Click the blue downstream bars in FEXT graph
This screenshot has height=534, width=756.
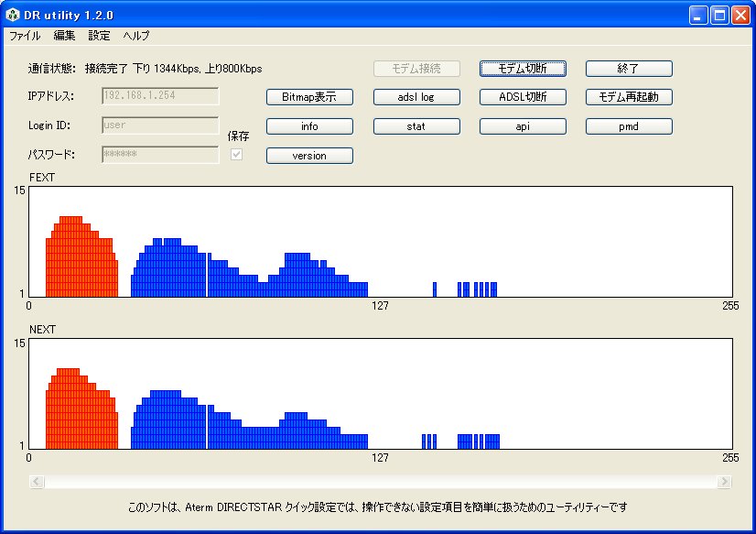click(249, 273)
